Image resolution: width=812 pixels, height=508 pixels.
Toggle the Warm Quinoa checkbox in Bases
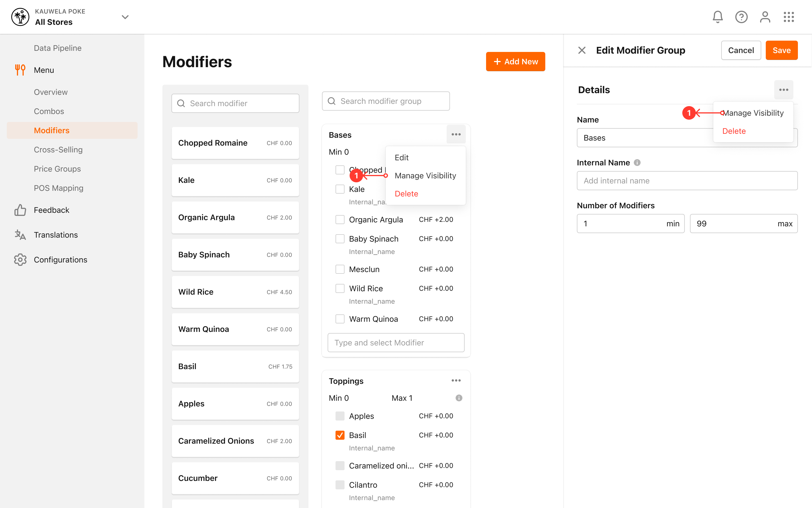340,319
